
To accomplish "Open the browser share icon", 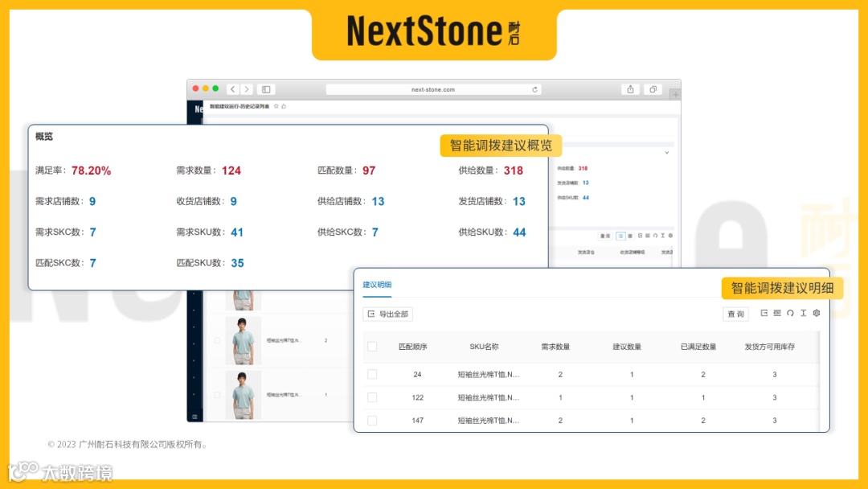I will (x=631, y=89).
